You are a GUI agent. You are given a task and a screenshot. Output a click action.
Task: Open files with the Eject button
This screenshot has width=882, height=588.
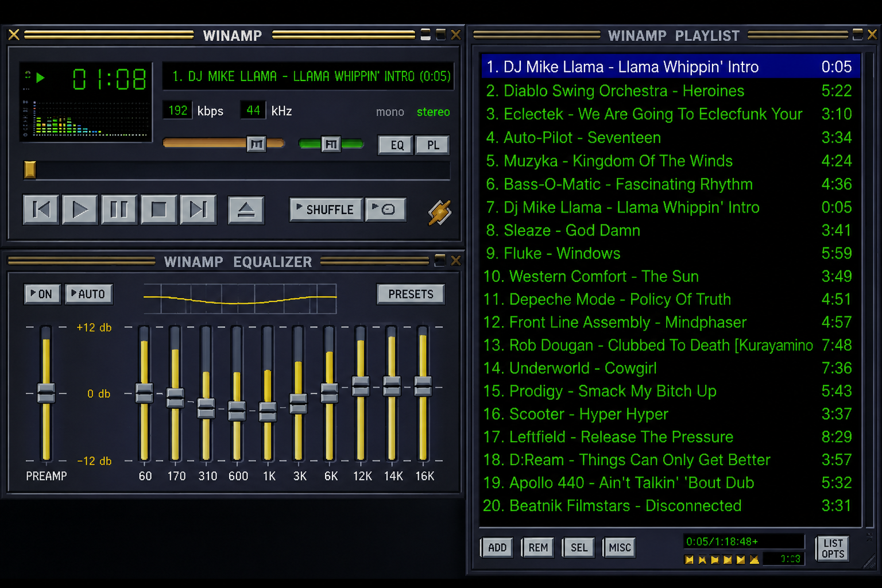(246, 210)
